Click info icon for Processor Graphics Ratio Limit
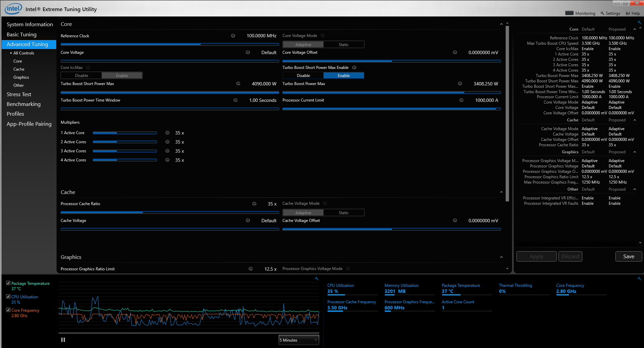 (x=250, y=269)
